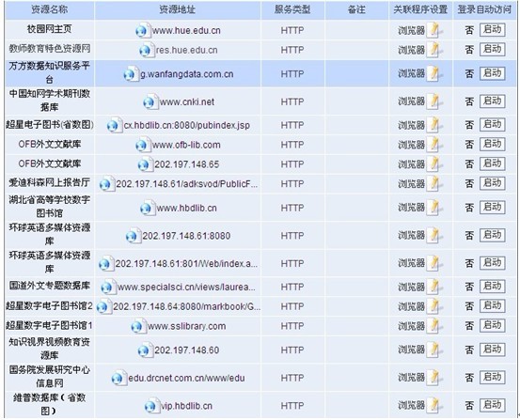Image resolution: width=520 pixels, height=420 pixels.
Task: Click globe icon beside vip.hbdlib.cn
Action: [151, 406]
